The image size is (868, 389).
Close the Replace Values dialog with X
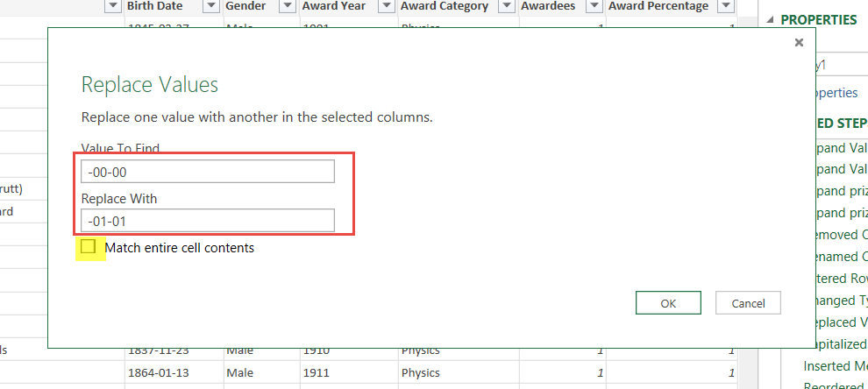coord(798,42)
